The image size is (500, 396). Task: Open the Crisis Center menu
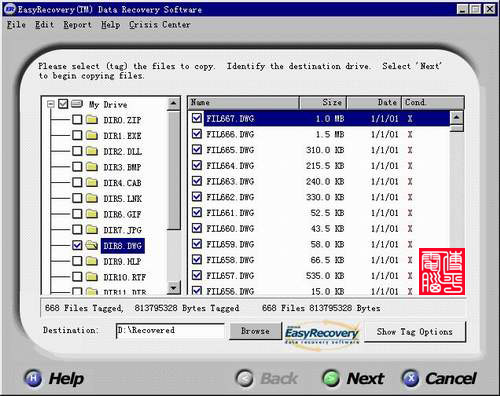point(160,25)
